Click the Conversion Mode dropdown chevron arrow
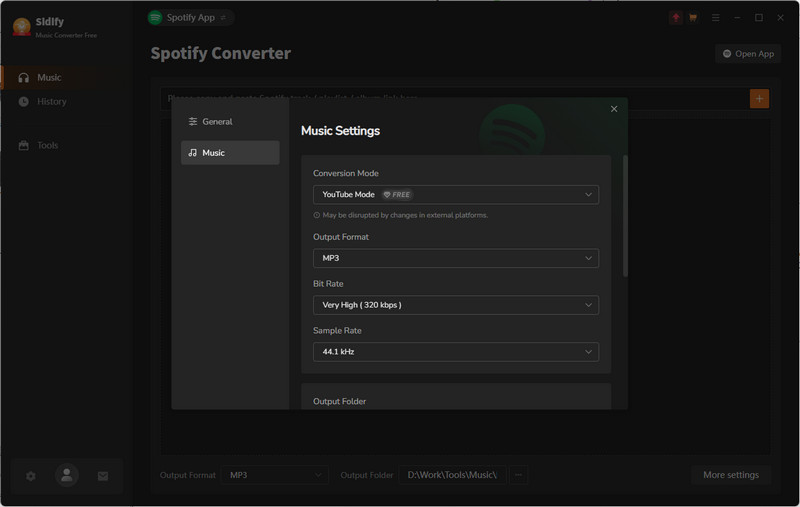This screenshot has height=507, width=800. click(588, 194)
